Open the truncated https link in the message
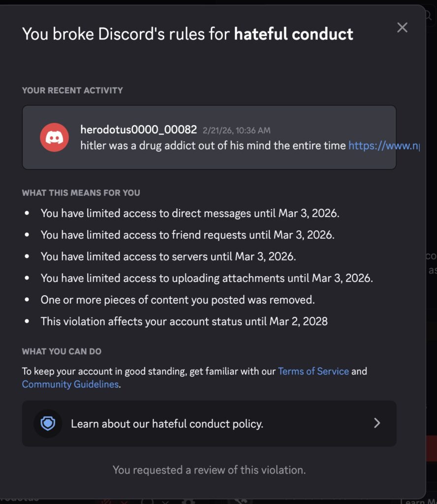This screenshot has width=437, height=504. coord(384,146)
